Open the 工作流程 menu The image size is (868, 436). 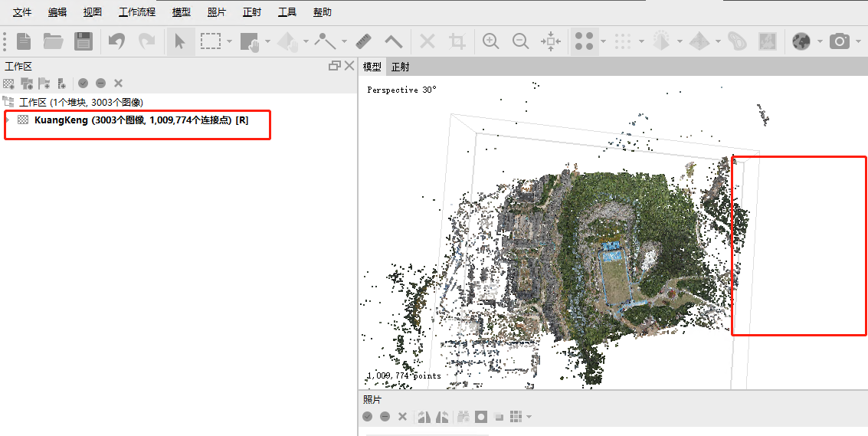[x=137, y=12]
